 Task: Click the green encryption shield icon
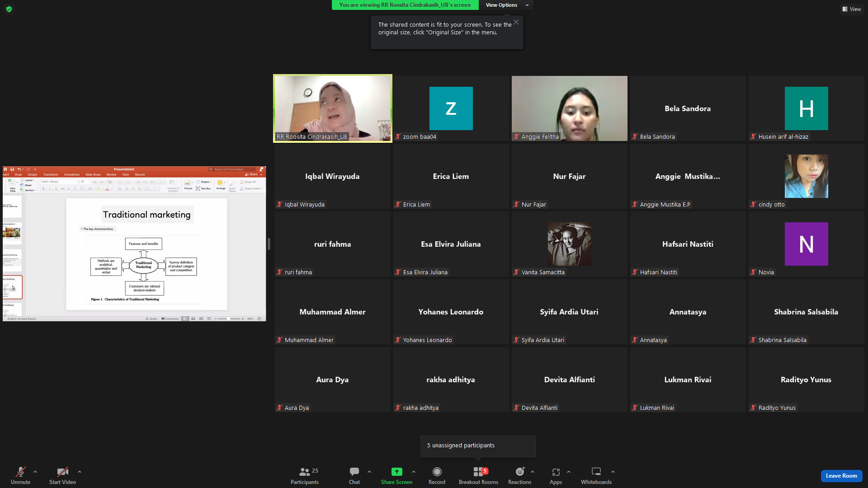pyautogui.click(x=9, y=9)
